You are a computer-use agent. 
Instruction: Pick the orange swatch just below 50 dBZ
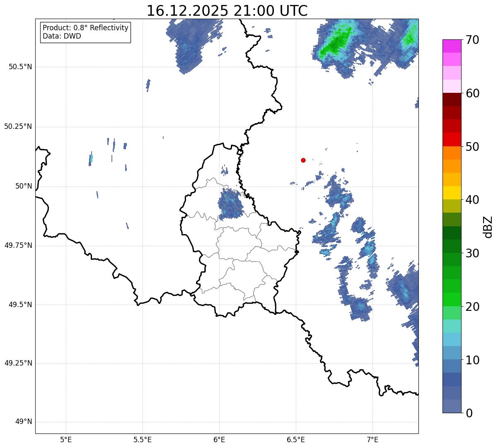click(x=452, y=153)
